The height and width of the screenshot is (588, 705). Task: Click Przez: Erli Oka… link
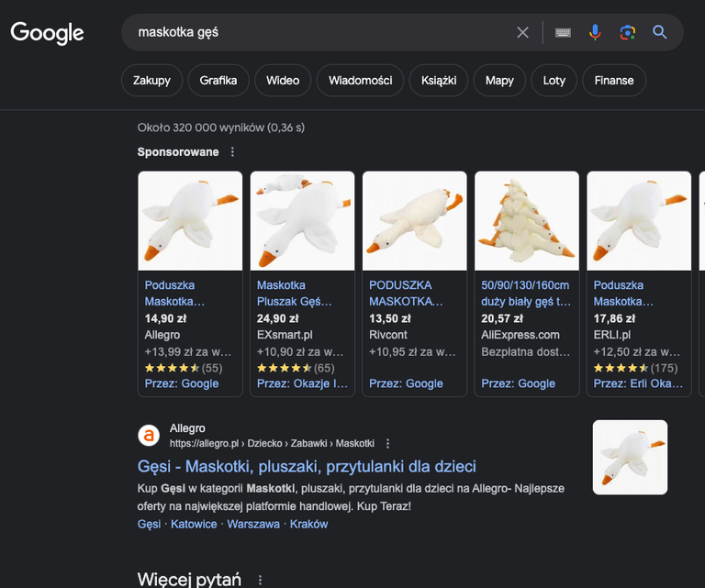pyautogui.click(x=638, y=383)
